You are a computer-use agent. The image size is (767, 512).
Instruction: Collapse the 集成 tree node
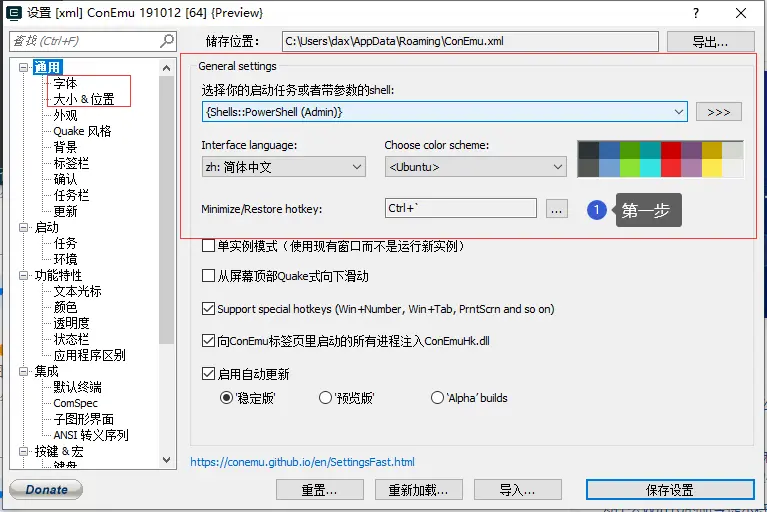(x=23, y=372)
